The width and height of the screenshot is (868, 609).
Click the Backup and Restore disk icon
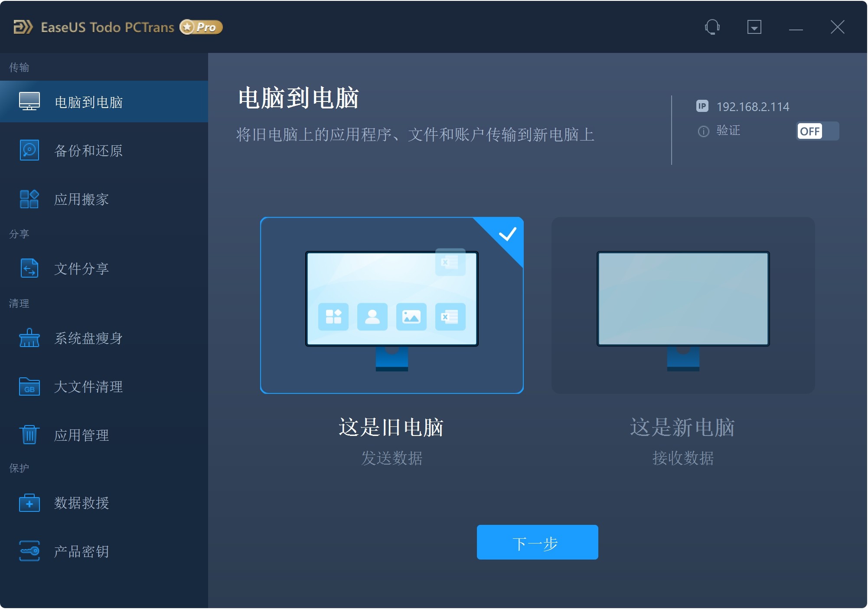29,150
